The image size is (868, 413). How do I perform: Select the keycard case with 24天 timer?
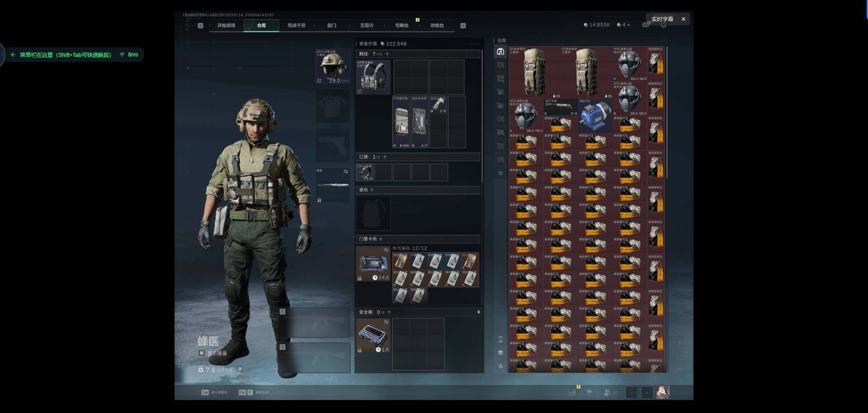pos(373,264)
